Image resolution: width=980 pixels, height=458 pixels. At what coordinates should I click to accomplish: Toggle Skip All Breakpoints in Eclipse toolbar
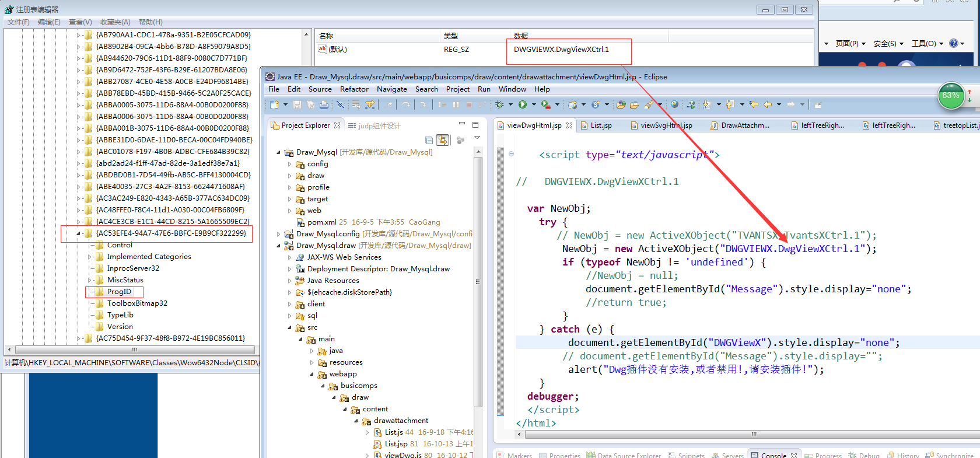coord(340,104)
